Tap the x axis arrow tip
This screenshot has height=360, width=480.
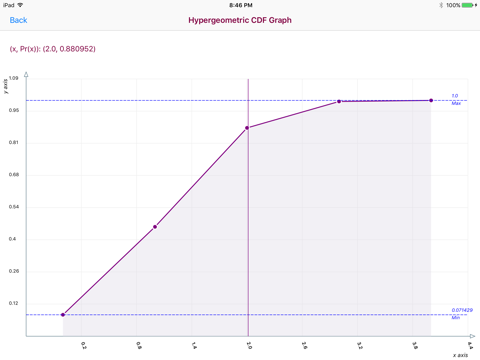point(472,336)
